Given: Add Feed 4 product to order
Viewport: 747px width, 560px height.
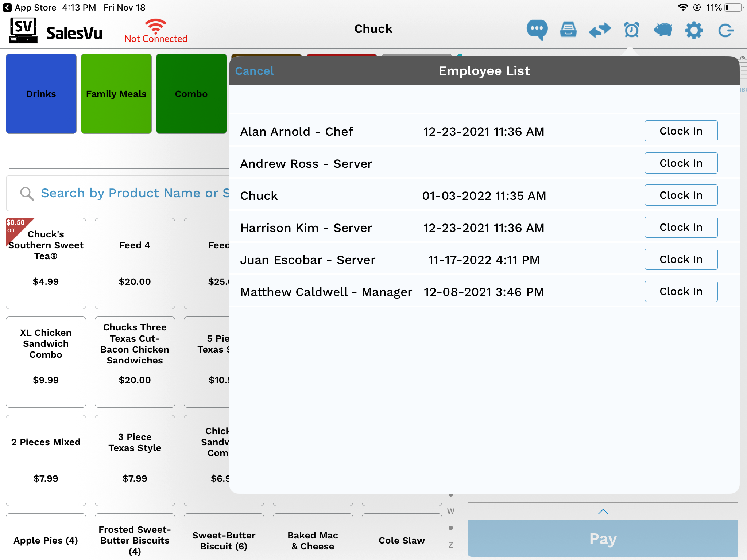Looking at the screenshot, I should click(x=135, y=264).
